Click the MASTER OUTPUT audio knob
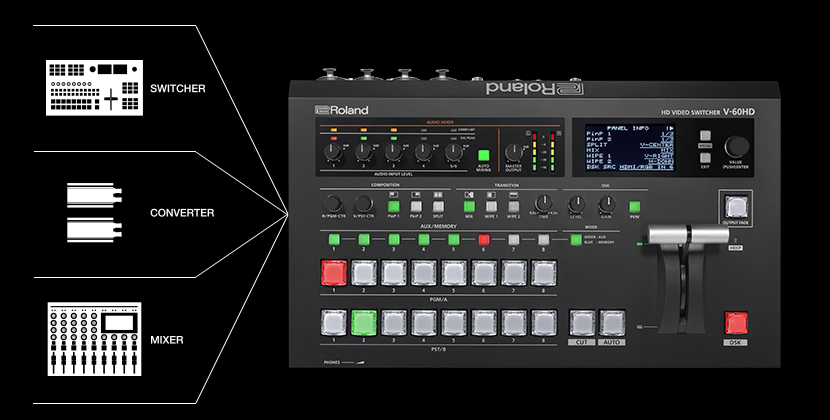The height and width of the screenshot is (420, 830). pyautogui.click(x=513, y=153)
